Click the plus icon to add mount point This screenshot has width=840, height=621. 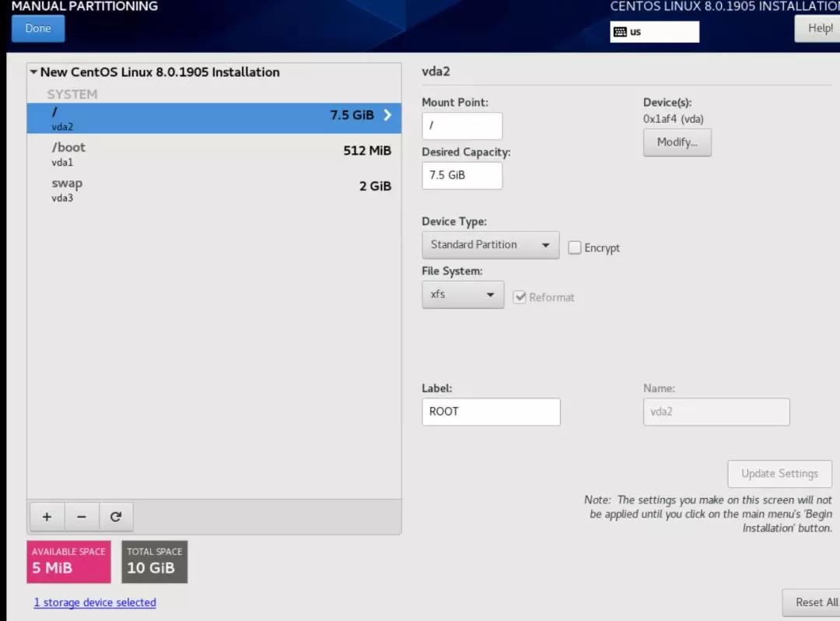tap(47, 517)
